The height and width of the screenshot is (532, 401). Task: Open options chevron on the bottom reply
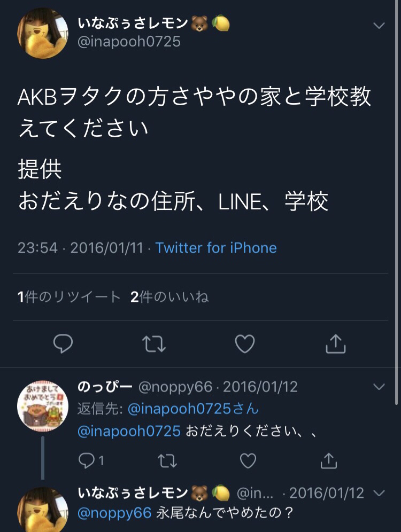coord(379,492)
